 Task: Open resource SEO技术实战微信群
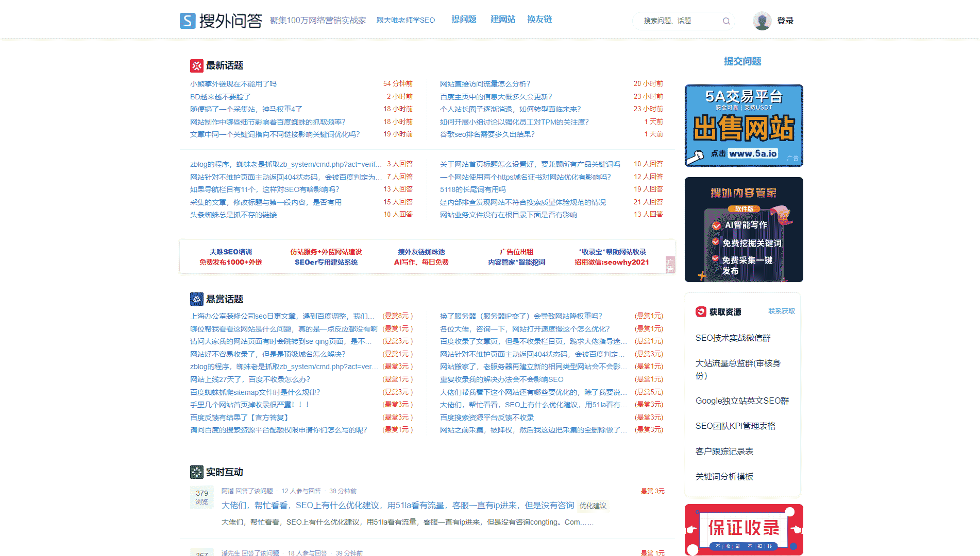tap(733, 338)
